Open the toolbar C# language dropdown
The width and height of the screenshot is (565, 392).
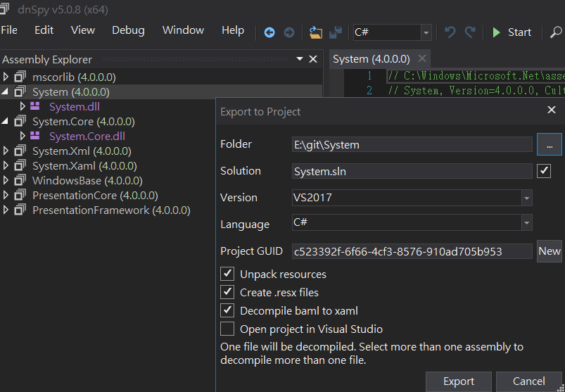coord(426,33)
